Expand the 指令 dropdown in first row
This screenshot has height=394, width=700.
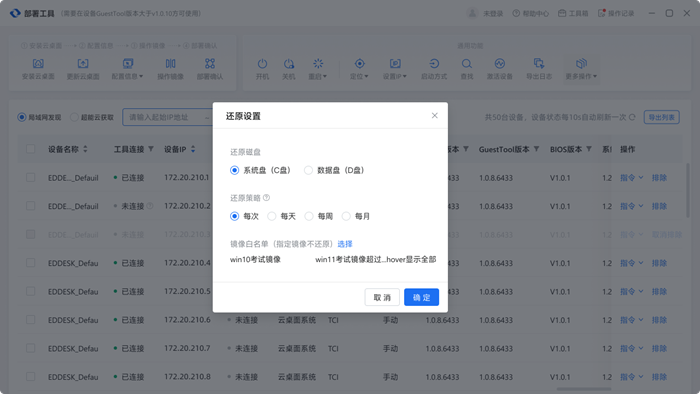632,178
